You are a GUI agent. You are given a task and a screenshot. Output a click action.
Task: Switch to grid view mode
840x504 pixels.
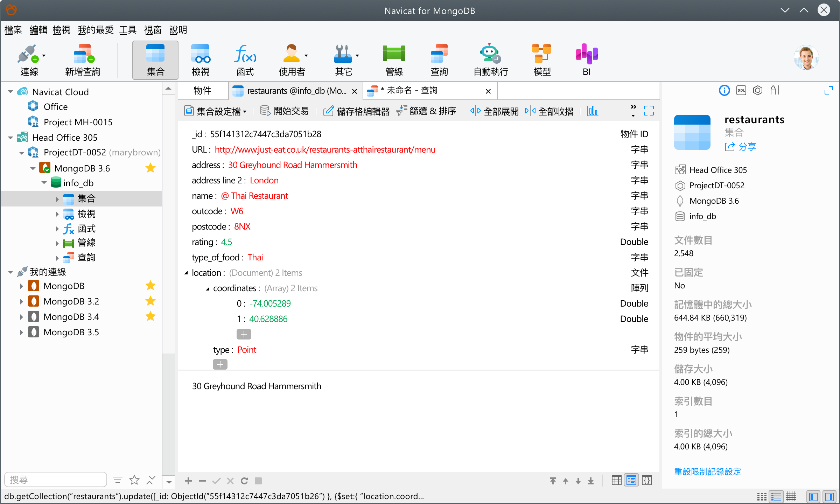[616, 481]
